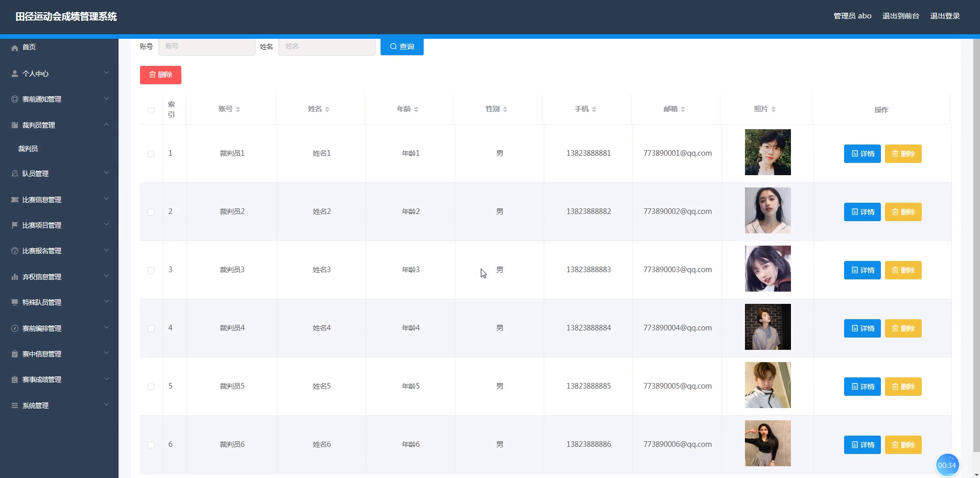Click the icon beside 比赛报名管理
This screenshot has height=478, width=980.
15,251
